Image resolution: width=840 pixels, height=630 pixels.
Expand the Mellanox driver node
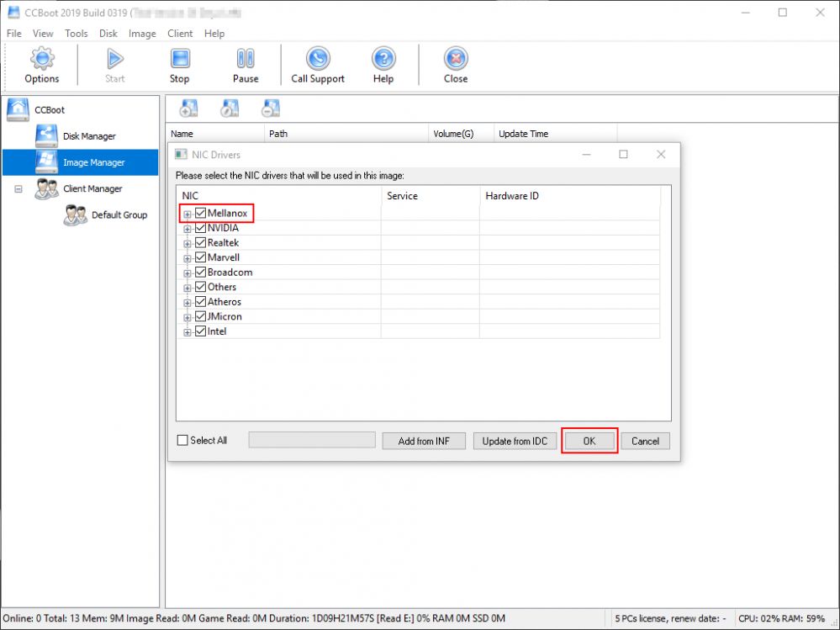point(187,214)
